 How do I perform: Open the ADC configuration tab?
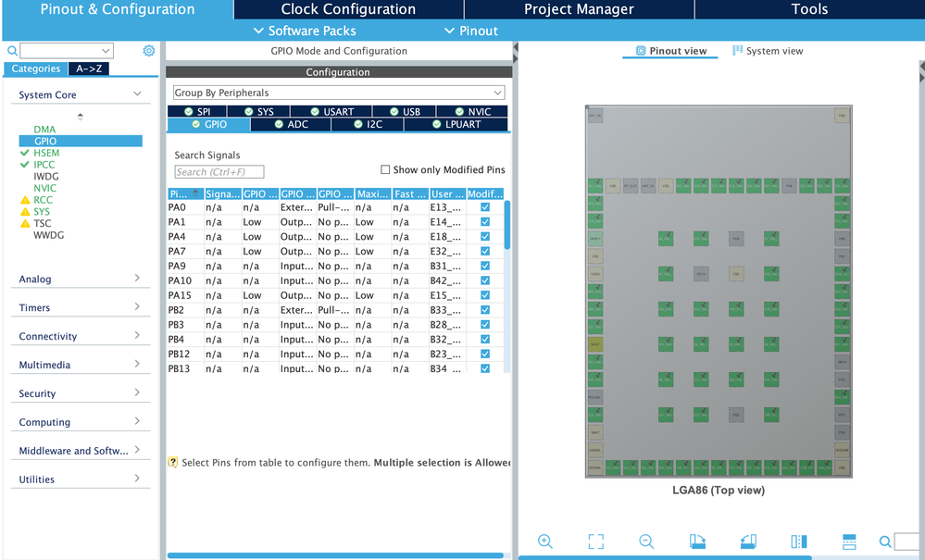291,124
